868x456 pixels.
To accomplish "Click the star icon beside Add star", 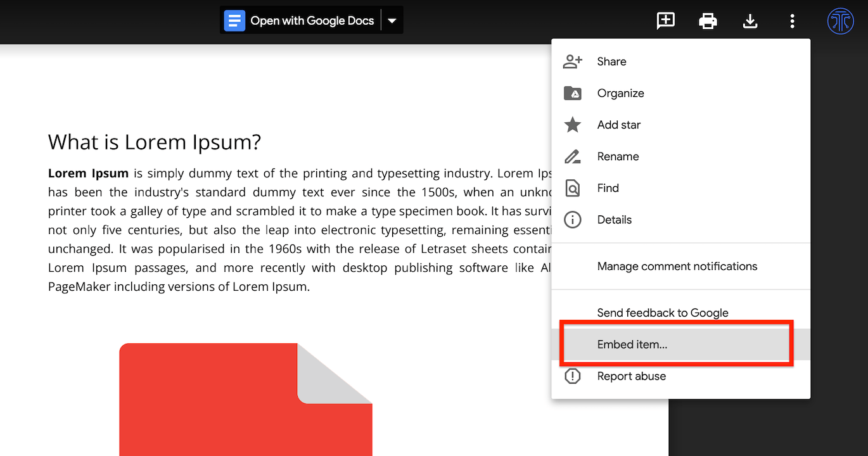I will [573, 125].
